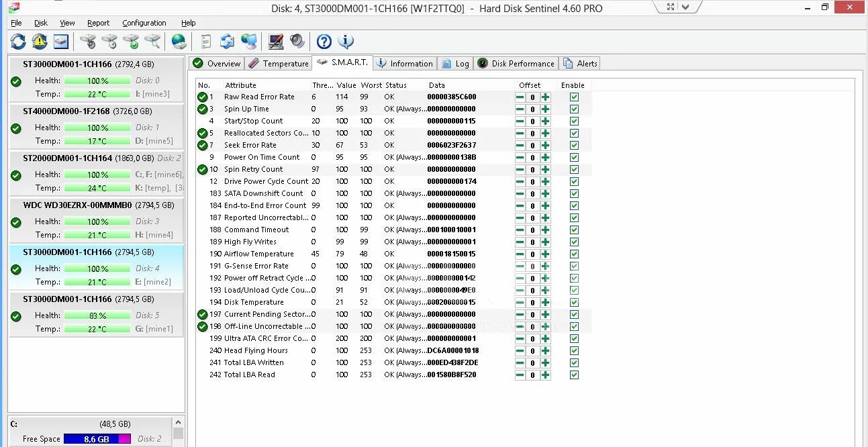The image size is (868, 447).
Task: Open the File menu
Action: pos(16,23)
